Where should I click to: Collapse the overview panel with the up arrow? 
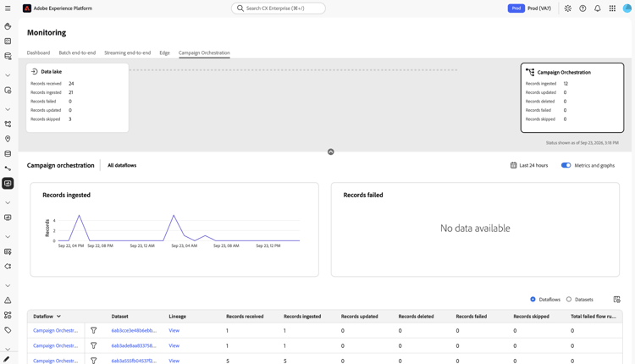(331, 152)
